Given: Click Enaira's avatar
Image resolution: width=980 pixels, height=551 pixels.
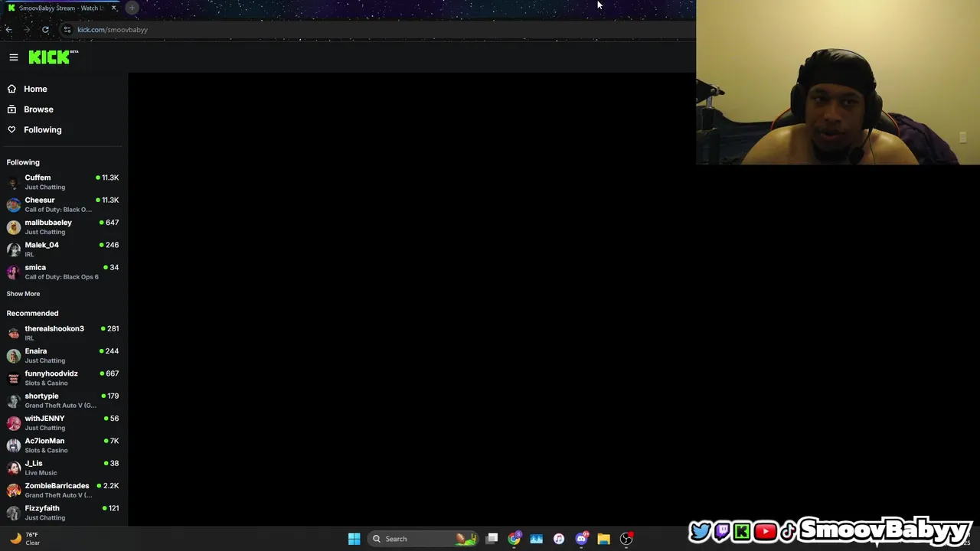Looking at the screenshot, I should [14, 356].
